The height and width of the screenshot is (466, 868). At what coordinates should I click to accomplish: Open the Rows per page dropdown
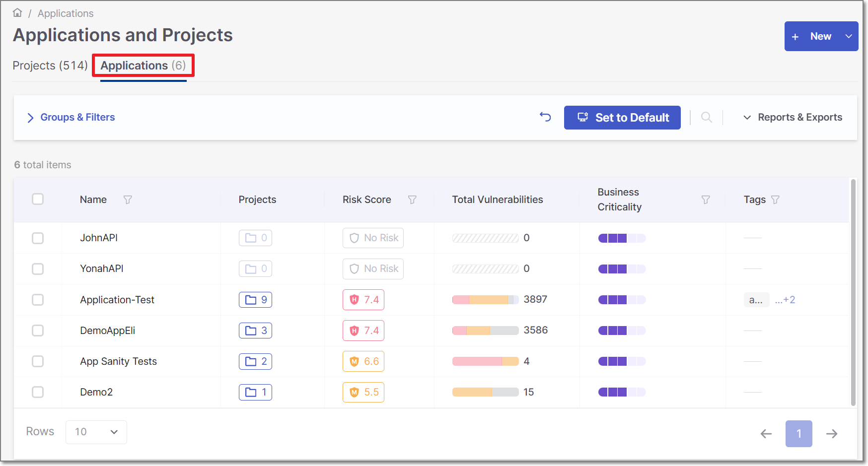[x=96, y=432]
